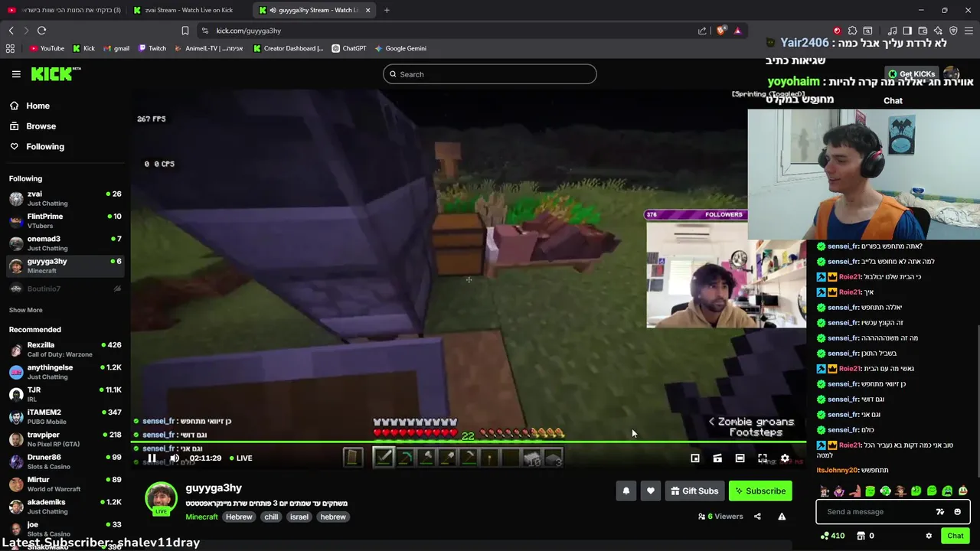Click the israel tag
The image size is (980, 551).
tap(299, 517)
